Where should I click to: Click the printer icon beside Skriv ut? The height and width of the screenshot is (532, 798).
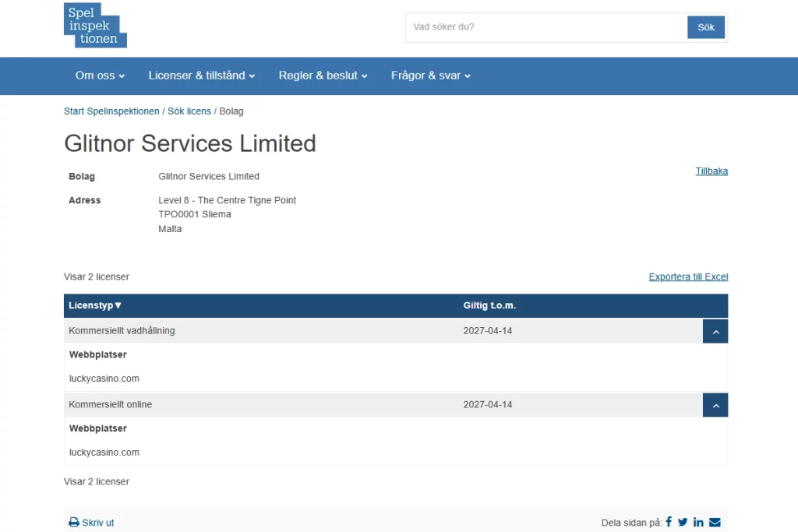74,523
